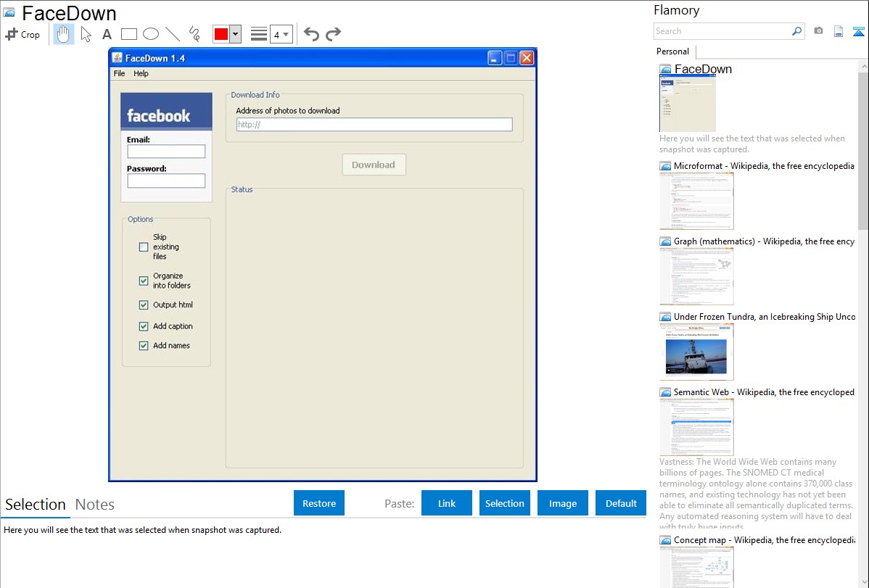This screenshot has width=869, height=588.
Task: Click the Flamory icon beside the FaceDown heading
Action: point(9,12)
